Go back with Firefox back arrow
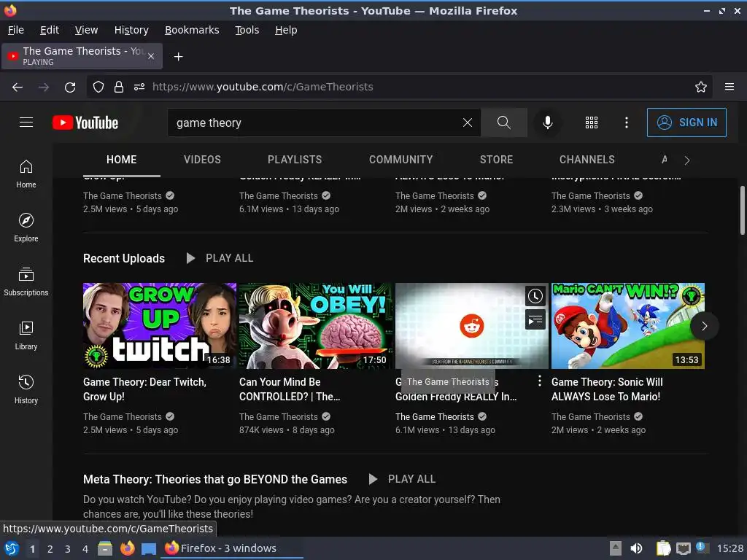Viewport: 747px width, 560px height. tap(18, 87)
